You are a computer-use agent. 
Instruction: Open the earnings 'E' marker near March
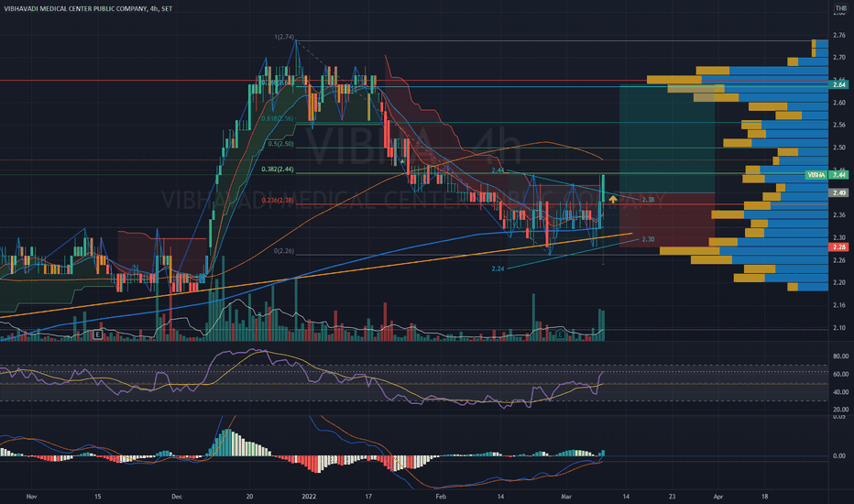coord(561,334)
